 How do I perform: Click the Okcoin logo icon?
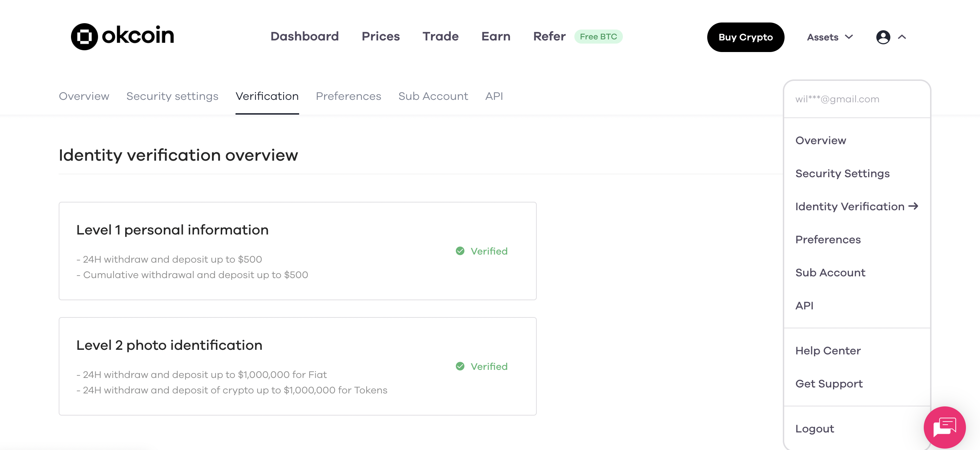point(84,37)
